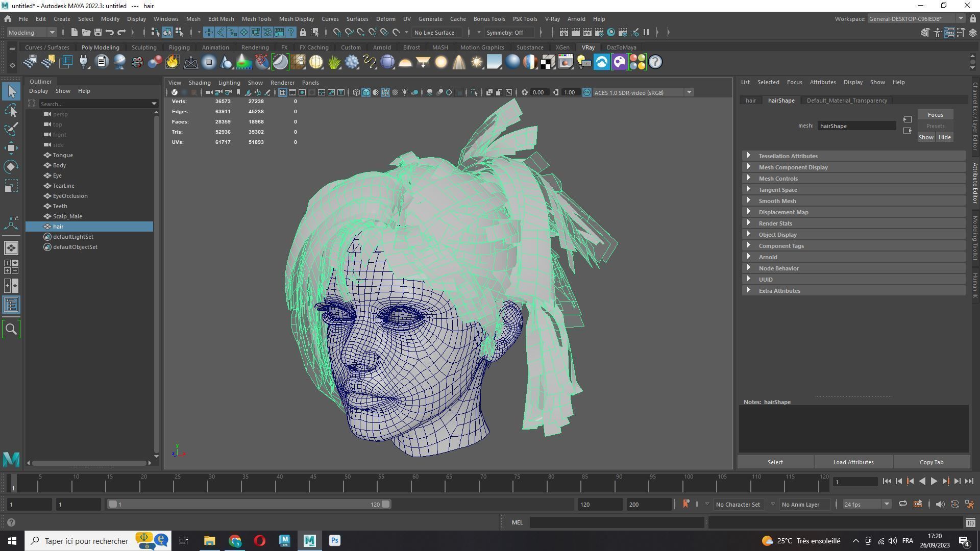The height and width of the screenshot is (551, 980).
Task: Expand the Extra Attributes section
Action: click(853, 290)
